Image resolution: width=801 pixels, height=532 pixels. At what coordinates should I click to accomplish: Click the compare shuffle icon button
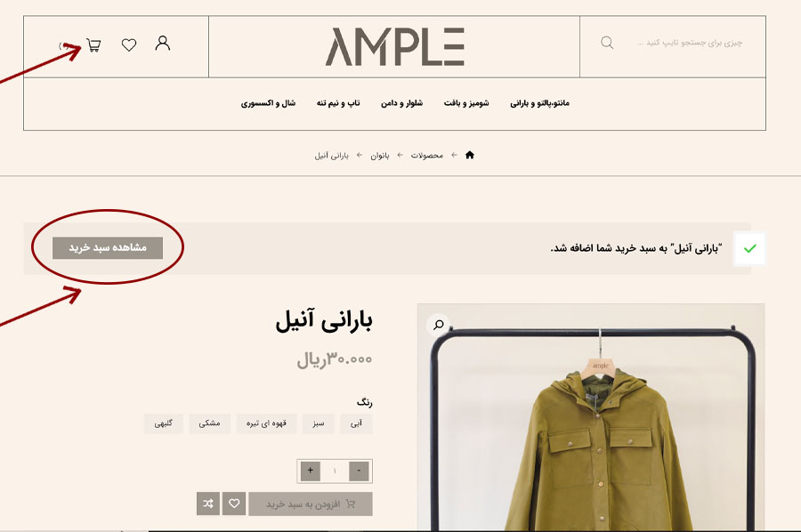tap(208, 504)
